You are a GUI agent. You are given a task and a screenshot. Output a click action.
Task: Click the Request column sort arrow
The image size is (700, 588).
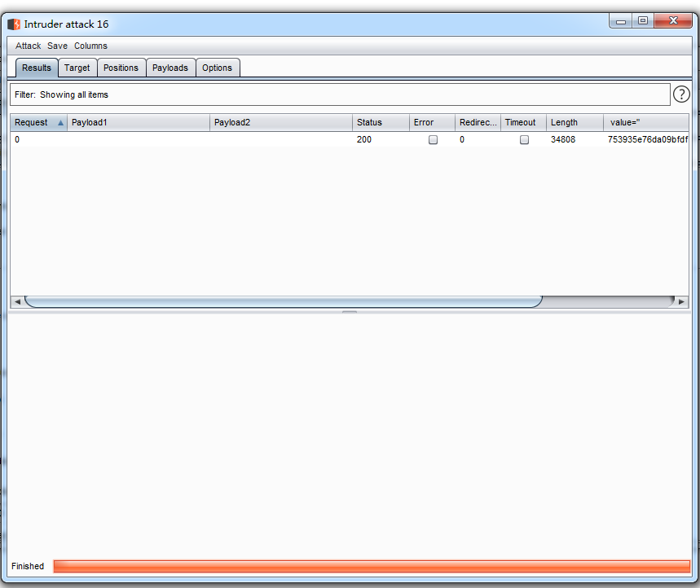tap(61, 123)
